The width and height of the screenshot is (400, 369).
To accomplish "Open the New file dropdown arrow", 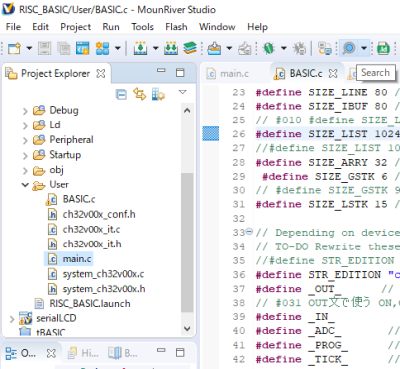I will click(29, 49).
